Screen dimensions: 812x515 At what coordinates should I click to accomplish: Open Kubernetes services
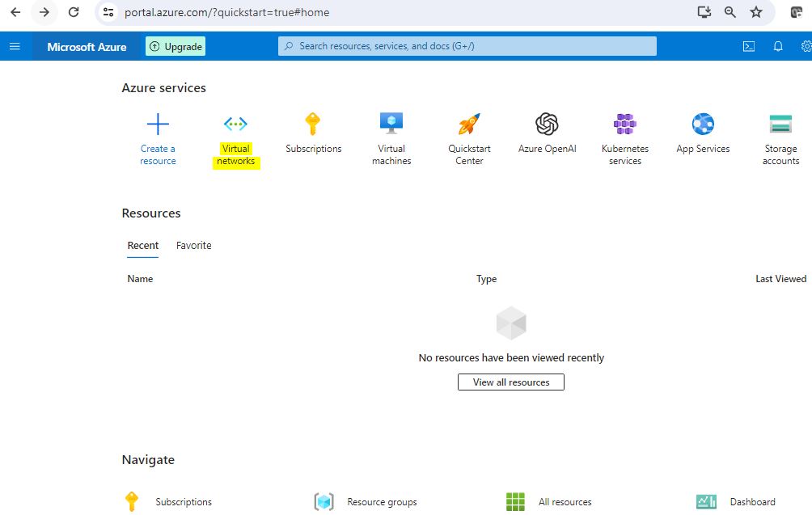624,125
